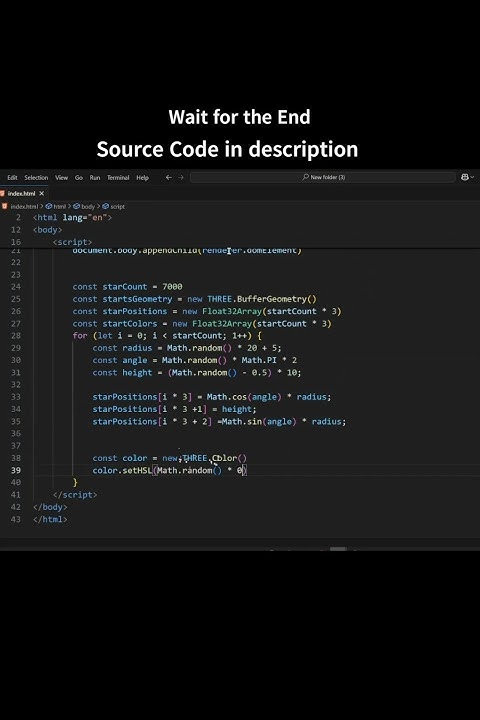The height and width of the screenshot is (720, 480).
Task: Click the html breadcrumb item
Action: [60, 207]
